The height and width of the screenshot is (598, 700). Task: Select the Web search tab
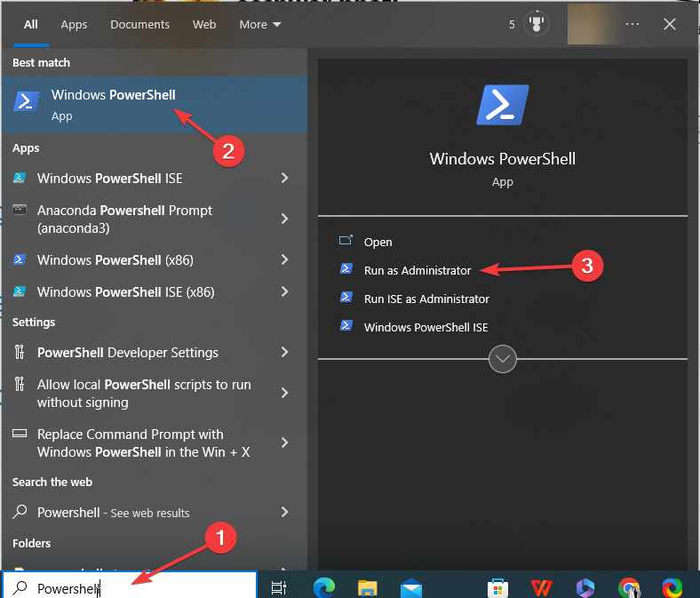204,25
